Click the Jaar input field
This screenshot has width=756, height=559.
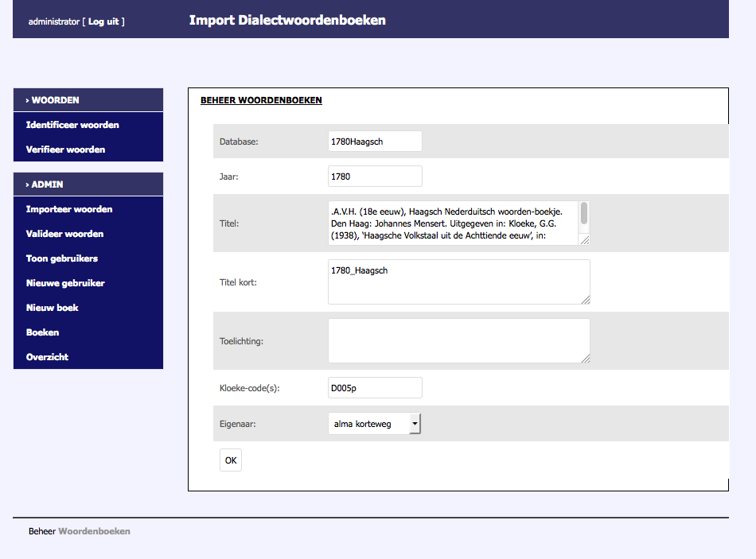[x=375, y=176]
